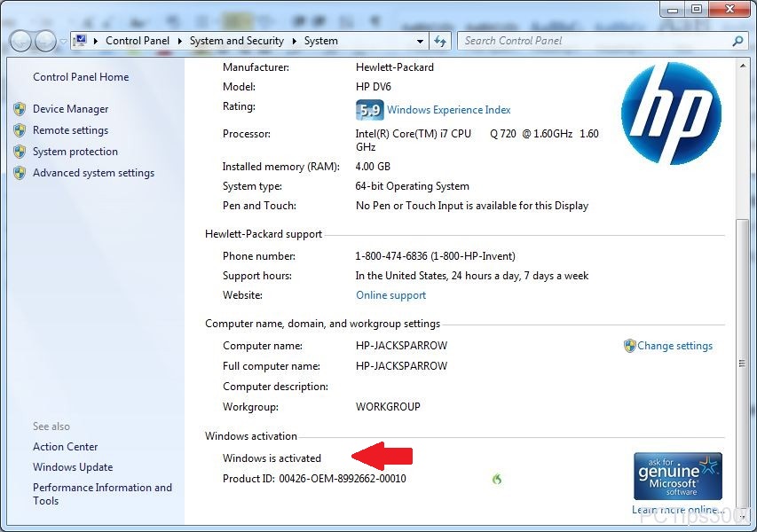Open Action Center link
The width and height of the screenshot is (757, 532).
(x=65, y=447)
